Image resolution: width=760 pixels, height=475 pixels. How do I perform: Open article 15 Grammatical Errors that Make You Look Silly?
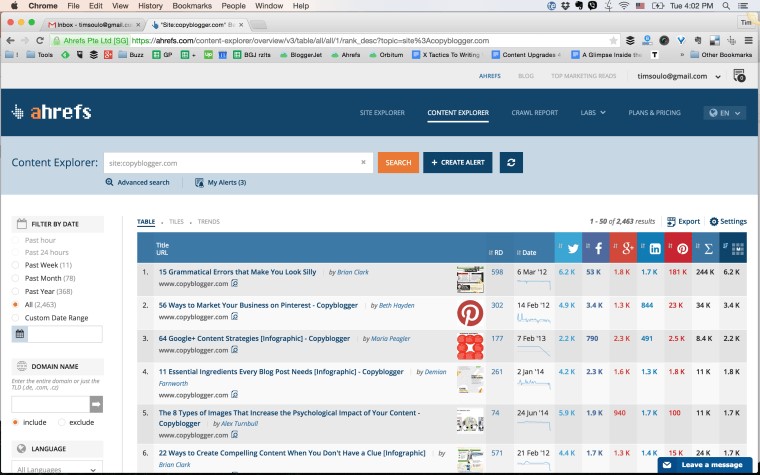click(237, 272)
